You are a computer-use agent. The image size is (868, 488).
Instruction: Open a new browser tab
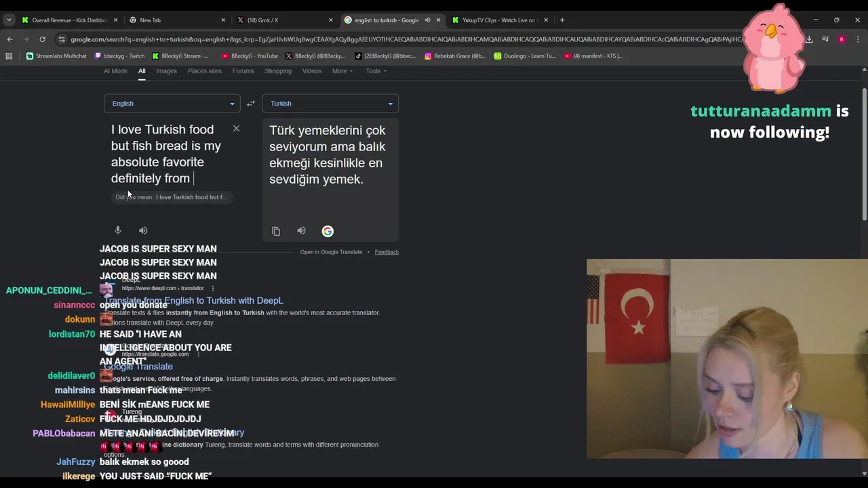pyautogui.click(x=562, y=20)
